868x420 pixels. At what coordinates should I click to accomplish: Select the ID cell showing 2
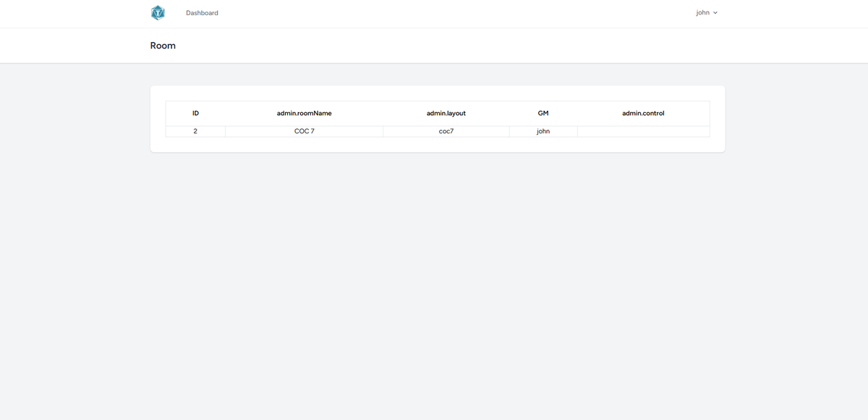click(195, 132)
